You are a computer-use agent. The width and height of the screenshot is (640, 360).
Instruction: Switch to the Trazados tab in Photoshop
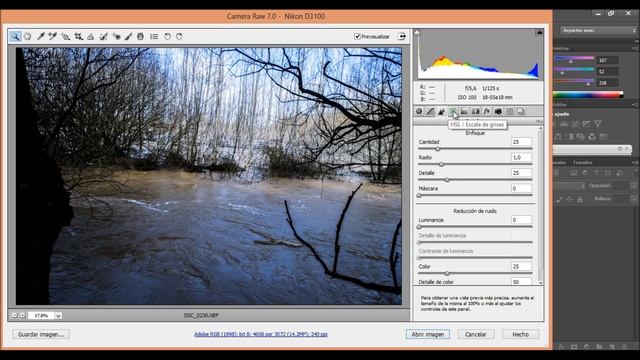pyautogui.click(x=582, y=162)
